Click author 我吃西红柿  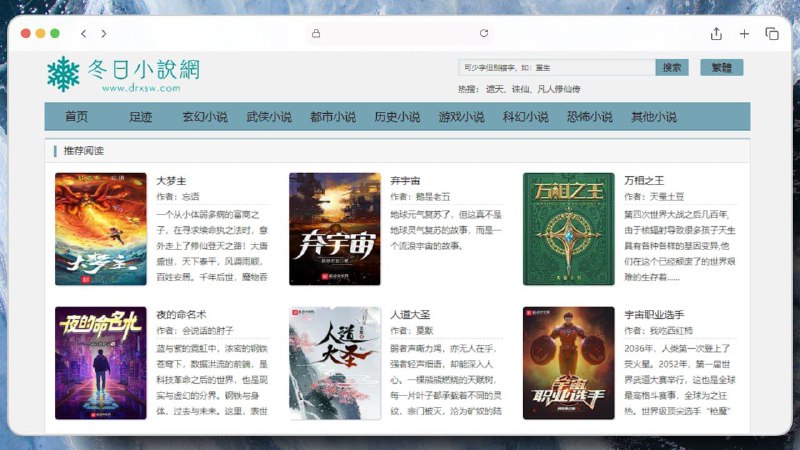point(671,331)
